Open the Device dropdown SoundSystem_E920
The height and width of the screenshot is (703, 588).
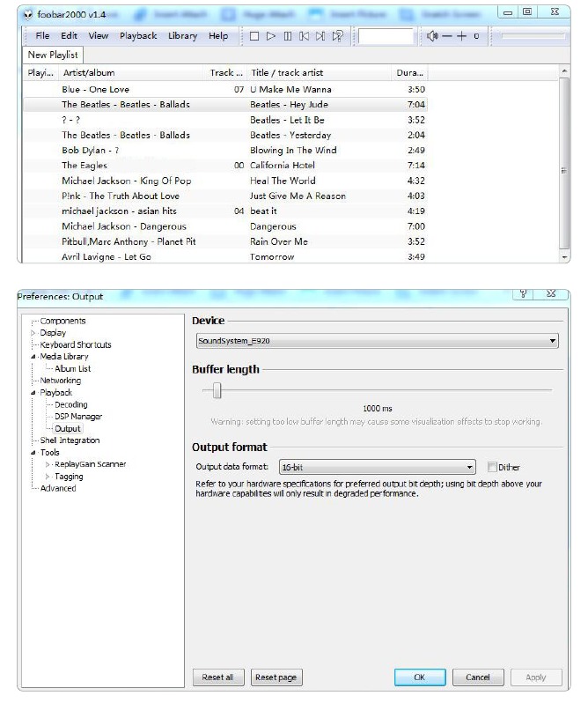[377, 341]
